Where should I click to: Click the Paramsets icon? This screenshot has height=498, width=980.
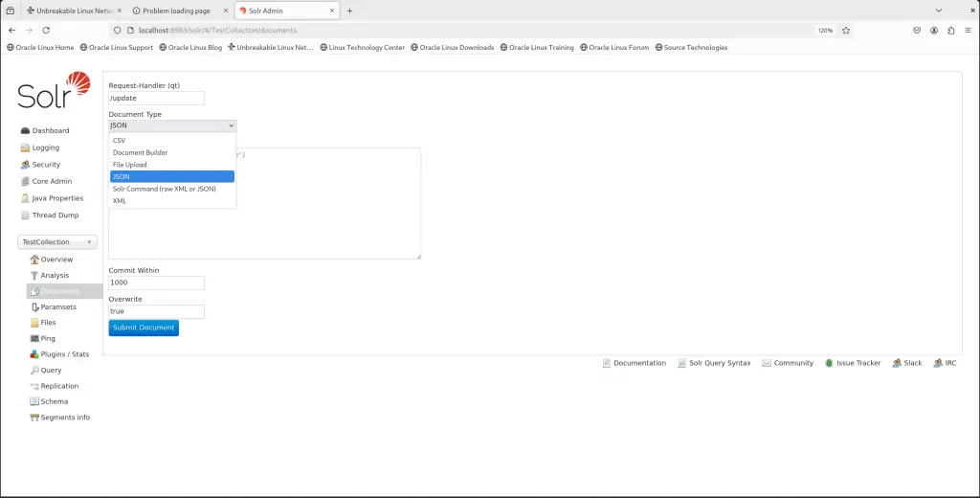click(x=34, y=307)
